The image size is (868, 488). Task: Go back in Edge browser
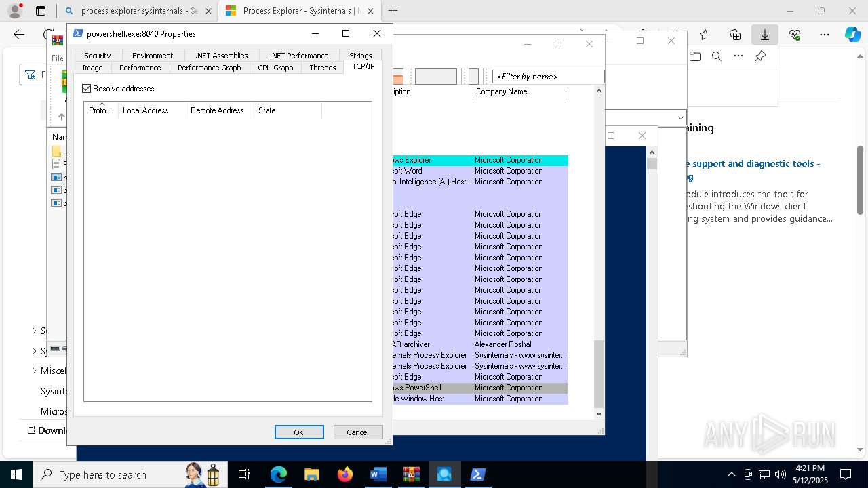click(x=19, y=35)
